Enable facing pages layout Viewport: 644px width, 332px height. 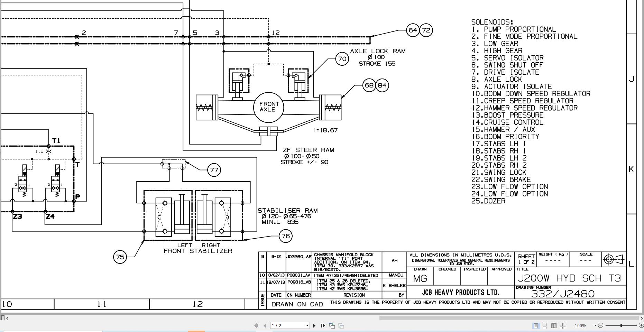tap(554, 325)
